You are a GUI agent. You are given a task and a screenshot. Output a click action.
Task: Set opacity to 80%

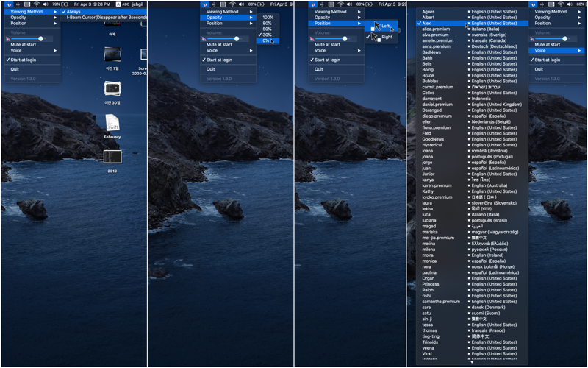(x=268, y=24)
